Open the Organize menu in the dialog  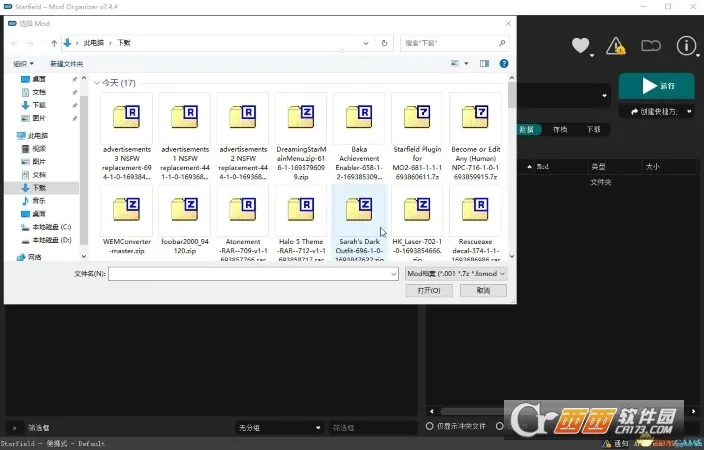23,63
